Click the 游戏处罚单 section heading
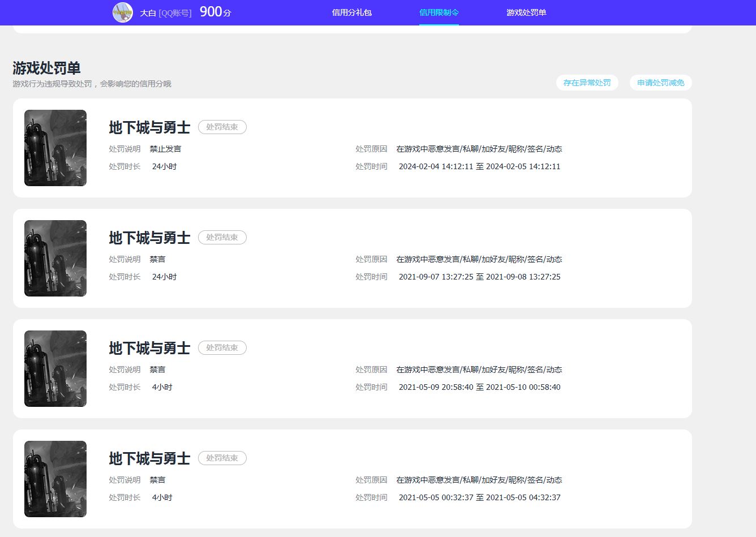Image resolution: width=756 pixels, height=537 pixels. point(46,68)
